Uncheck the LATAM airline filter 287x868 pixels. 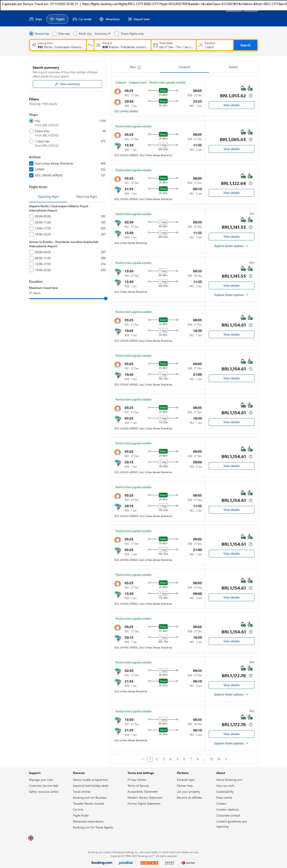click(31, 170)
